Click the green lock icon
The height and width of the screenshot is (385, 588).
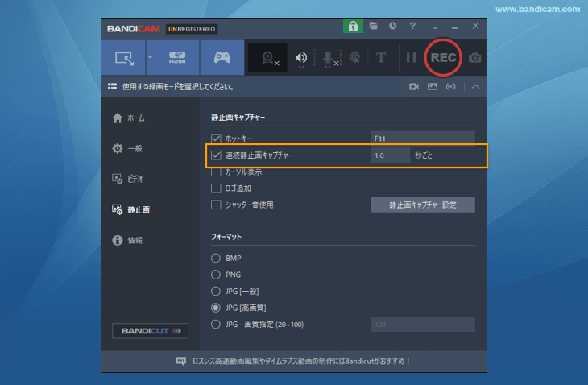pyautogui.click(x=353, y=26)
